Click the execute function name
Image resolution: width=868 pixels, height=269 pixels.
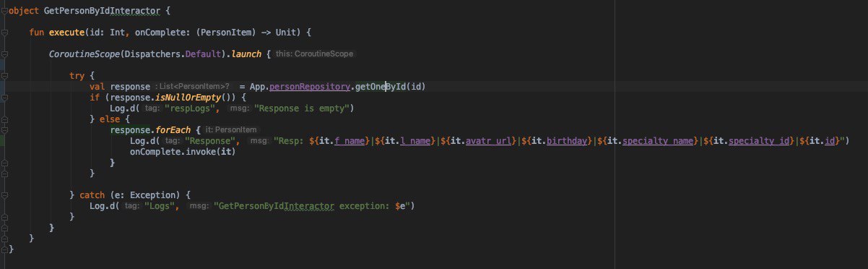point(66,33)
